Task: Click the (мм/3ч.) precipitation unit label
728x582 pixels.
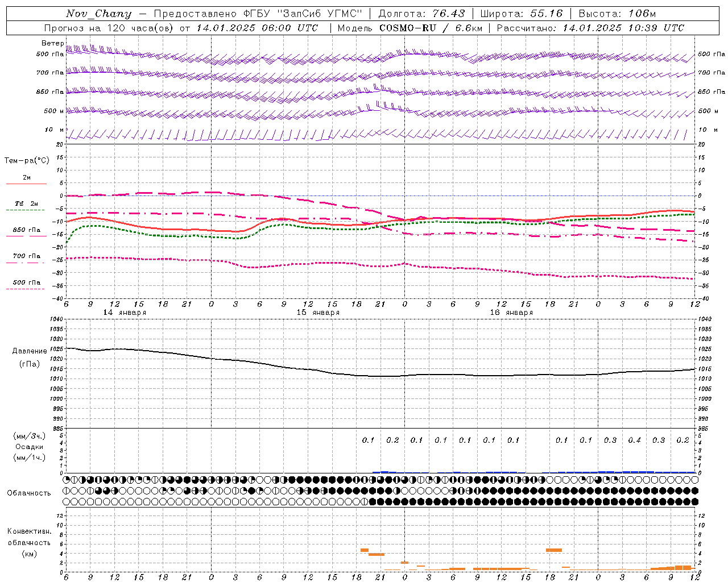Action: (30, 436)
